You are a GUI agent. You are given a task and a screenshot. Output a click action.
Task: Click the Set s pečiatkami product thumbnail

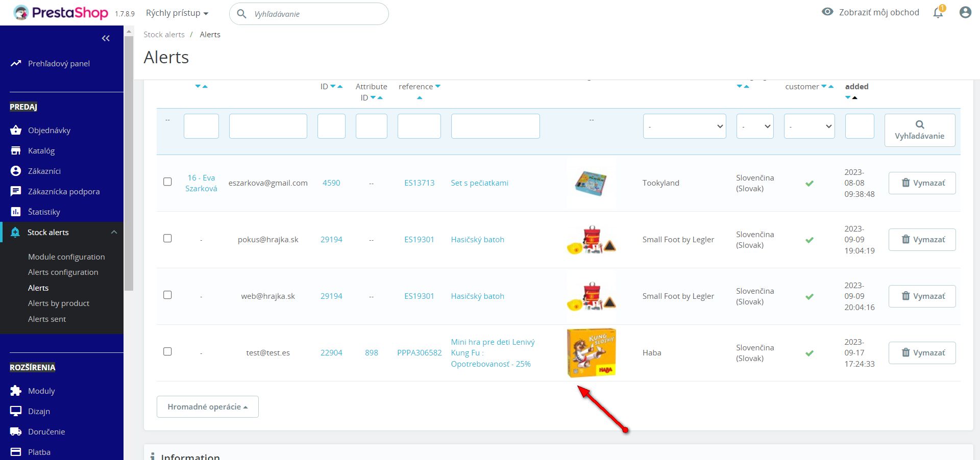pos(591,183)
